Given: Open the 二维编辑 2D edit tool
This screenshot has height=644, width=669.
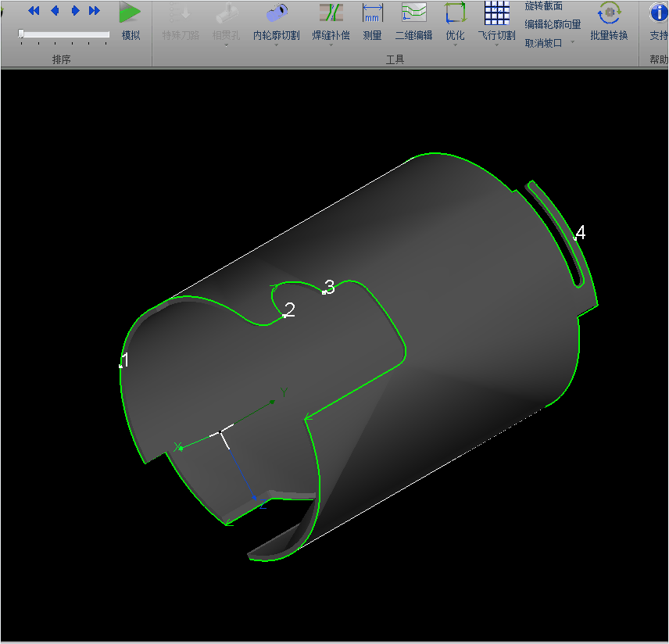Looking at the screenshot, I should click(x=413, y=13).
